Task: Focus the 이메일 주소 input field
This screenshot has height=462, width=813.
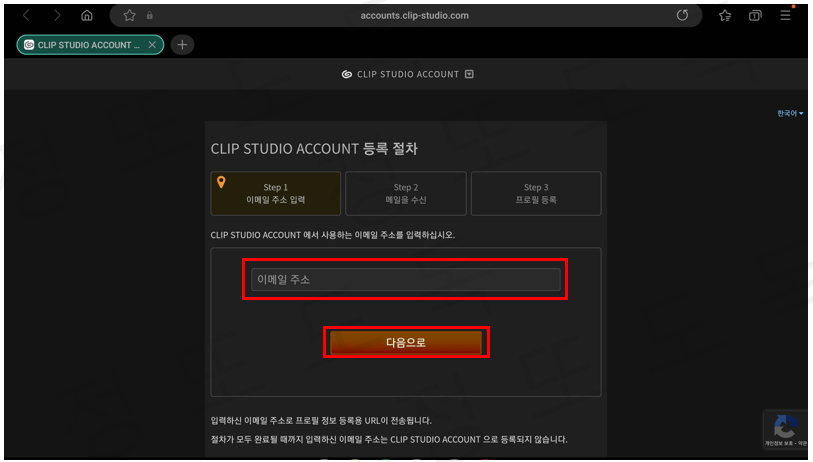Action: point(405,279)
